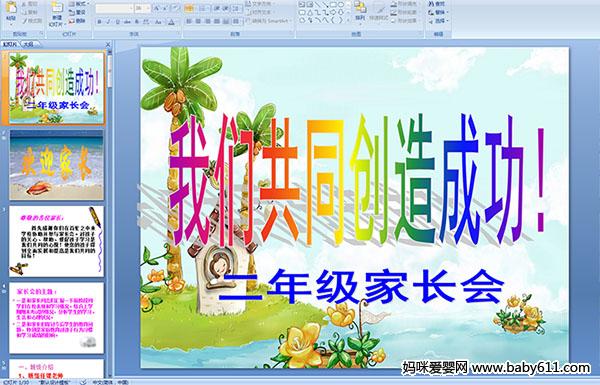Toggle Italic formatting
The height and width of the screenshot is (385, 600).
click(108, 22)
